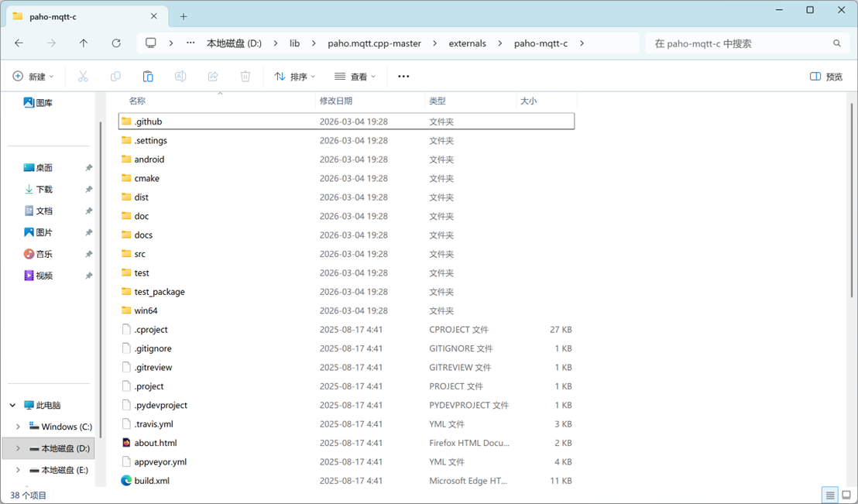Viewport: 858px width, 504px height.
Task: Open Videos in quick access
Action: point(38,276)
